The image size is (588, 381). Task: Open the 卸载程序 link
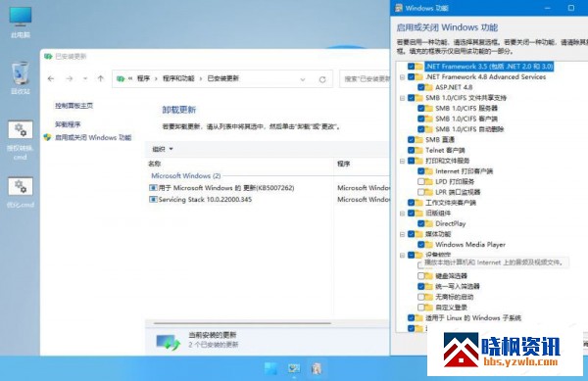coord(68,124)
